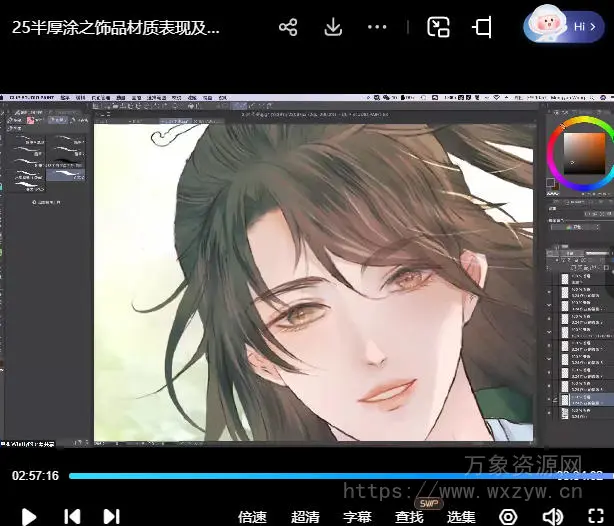
Task: Open the 超清 video quality selector
Action: tap(305, 517)
